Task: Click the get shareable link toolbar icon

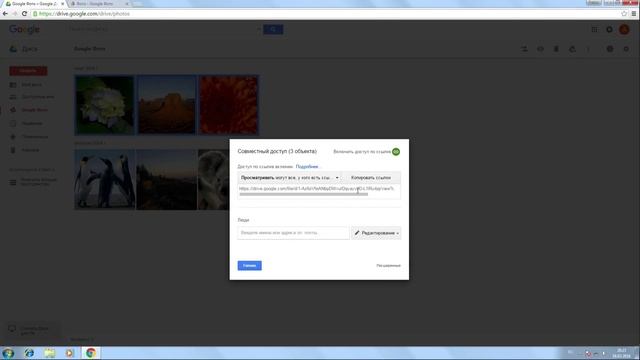Action: pyautogui.click(x=524, y=49)
